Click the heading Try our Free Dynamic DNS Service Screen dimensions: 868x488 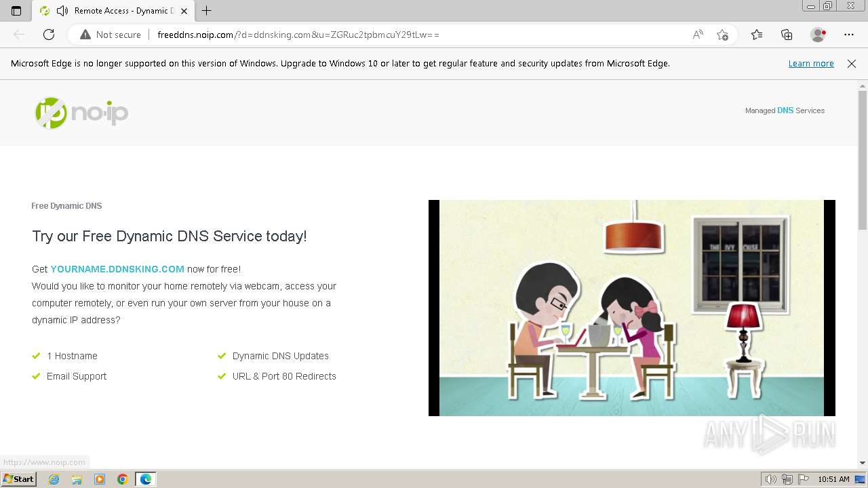(x=169, y=236)
